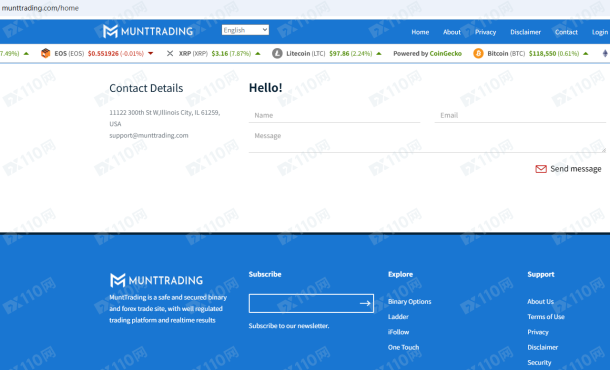The height and width of the screenshot is (370, 610).
Task: Click the Bitcoin price $118,550
Action: coord(542,53)
